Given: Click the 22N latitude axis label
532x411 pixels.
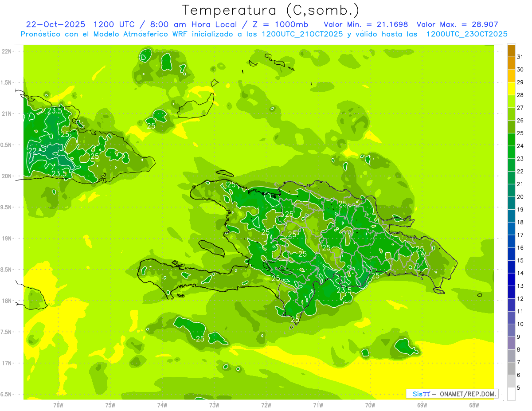Looking at the screenshot, I should click(x=7, y=51).
